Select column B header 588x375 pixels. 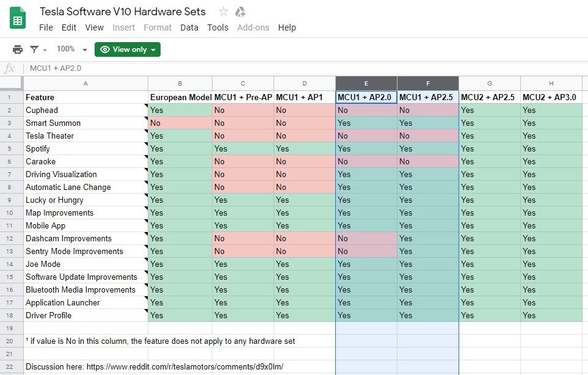(180, 83)
